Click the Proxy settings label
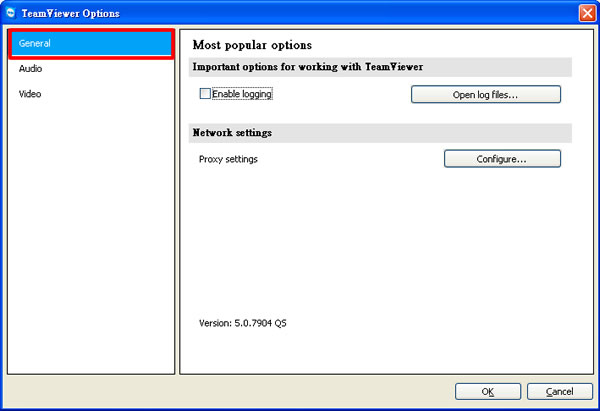The height and width of the screenshot is (411, 600). [228, 159]
